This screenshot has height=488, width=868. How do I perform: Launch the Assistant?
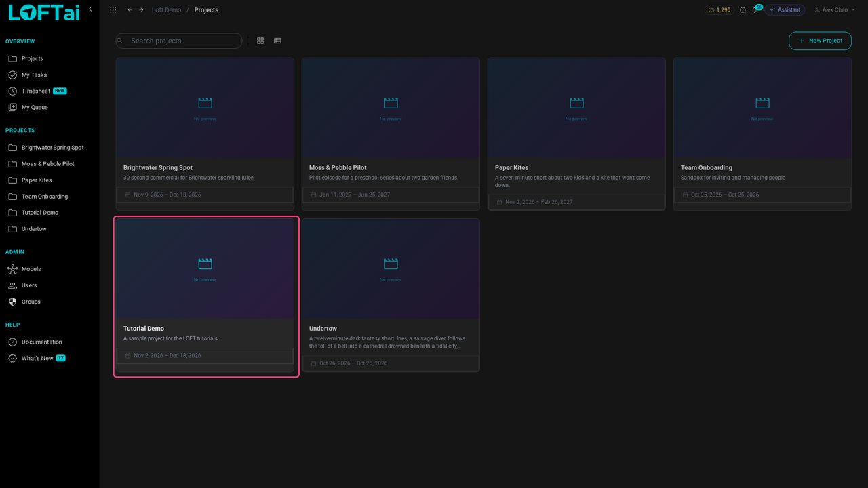785,10
